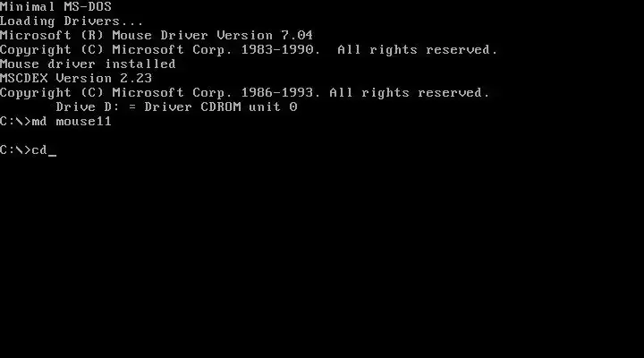Image resolution: width=644 pixels, height=358 pixels.
Task: Click the blinking cursor after cd
Action: [52, 156]
